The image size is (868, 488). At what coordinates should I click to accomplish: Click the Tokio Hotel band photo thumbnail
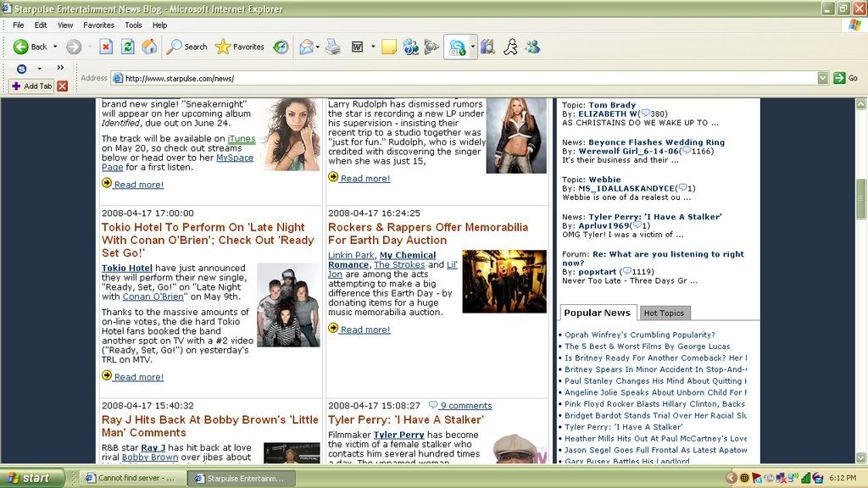click(288, 304)
